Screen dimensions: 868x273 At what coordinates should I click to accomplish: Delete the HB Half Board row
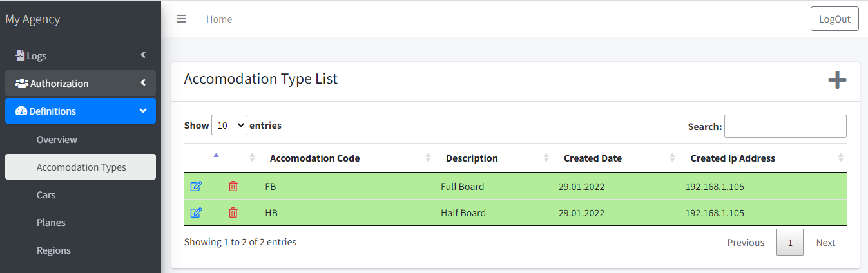pyautogui.click(x=233, y=212)
